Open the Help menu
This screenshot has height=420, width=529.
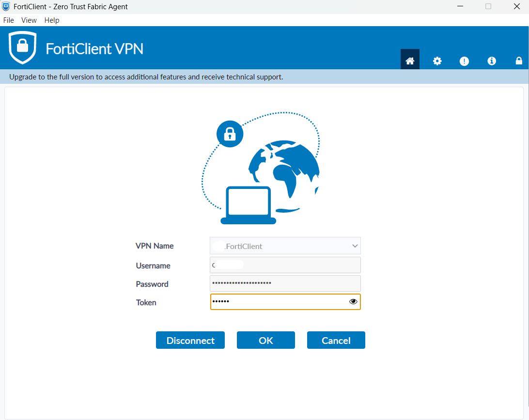52,20
